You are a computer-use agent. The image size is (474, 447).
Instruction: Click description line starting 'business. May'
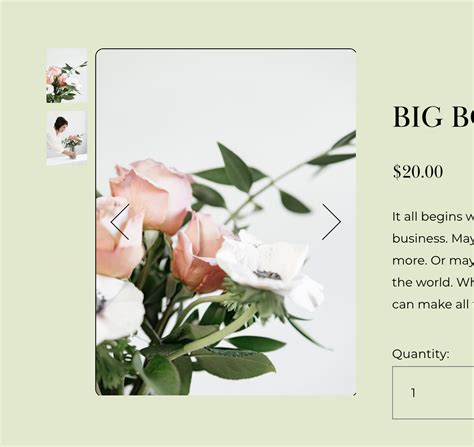(433, 239)
